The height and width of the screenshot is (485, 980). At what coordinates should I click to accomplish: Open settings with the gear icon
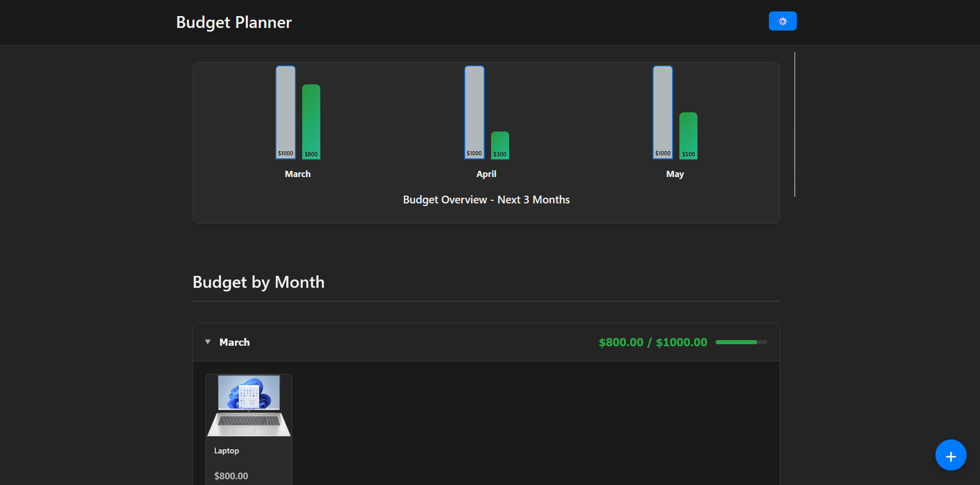(782, 21)
